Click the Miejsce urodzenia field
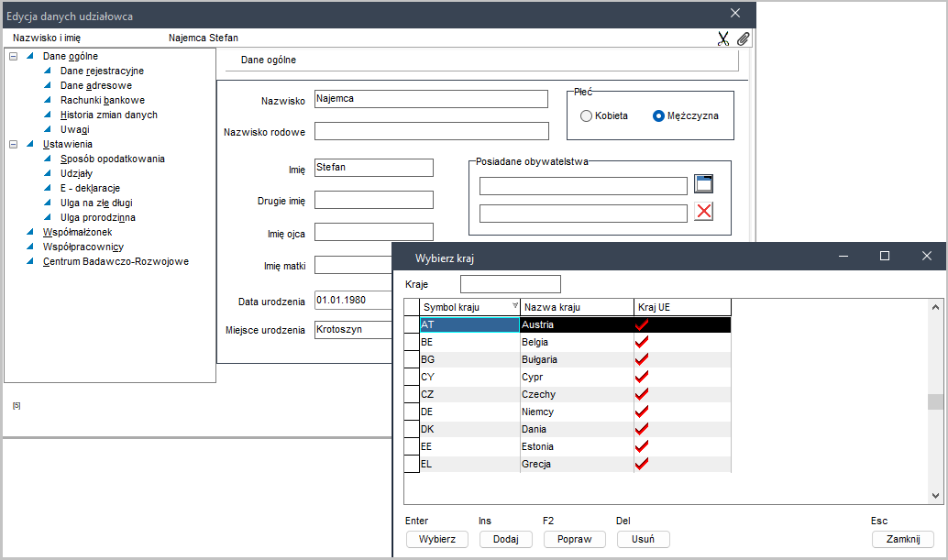Screen dimensions: 948x560 (354, 330)
